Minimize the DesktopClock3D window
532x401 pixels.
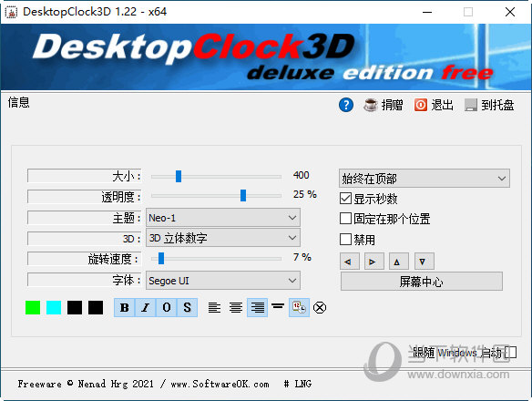427,12
